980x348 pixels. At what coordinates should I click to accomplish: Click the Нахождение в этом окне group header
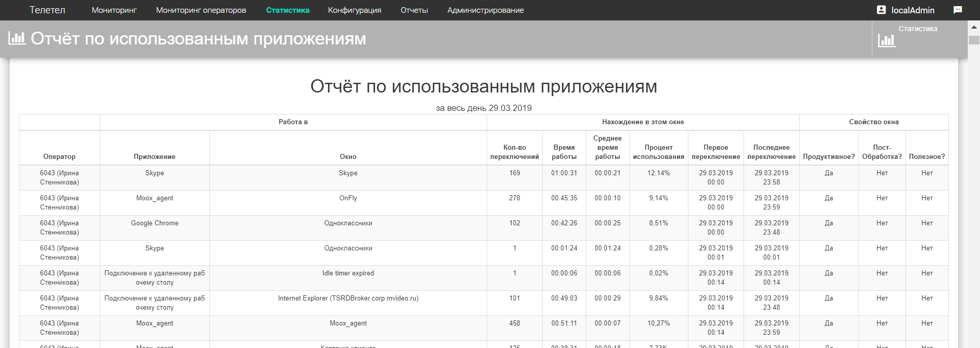click(643, 122)
